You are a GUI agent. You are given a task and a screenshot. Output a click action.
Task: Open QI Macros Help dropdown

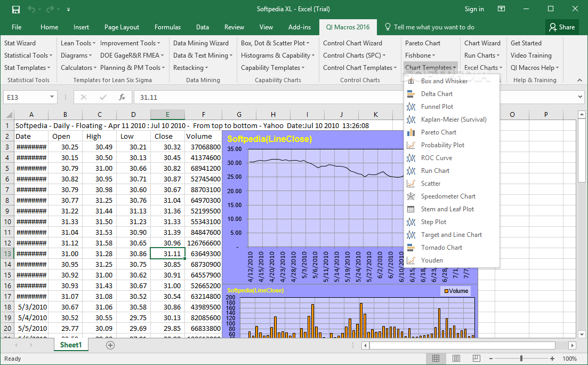534,68
